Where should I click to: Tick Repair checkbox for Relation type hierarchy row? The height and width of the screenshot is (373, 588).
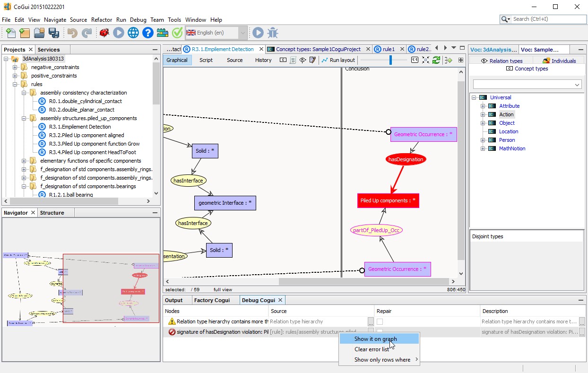click(x=380, y=321)
